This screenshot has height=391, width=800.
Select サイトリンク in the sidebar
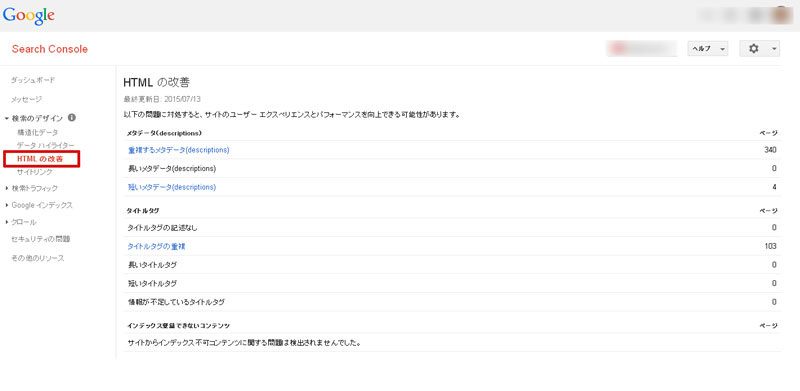point(35,172)
